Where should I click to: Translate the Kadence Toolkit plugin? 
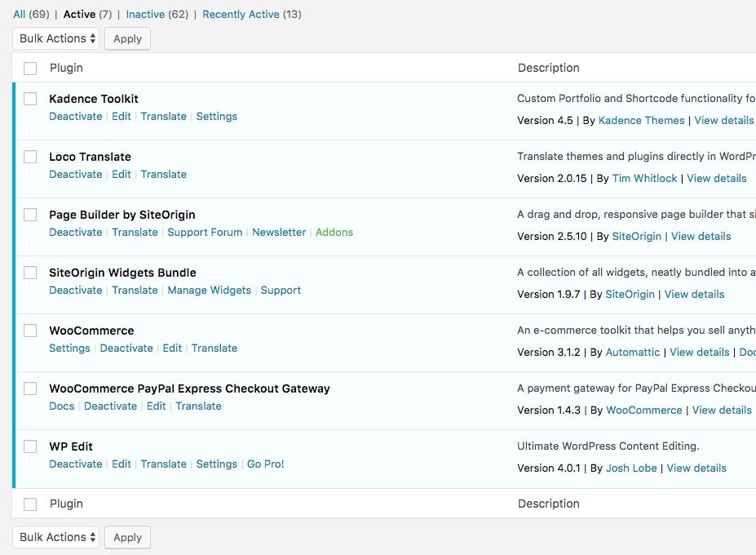pyautogui.click(x=164, y=117)
